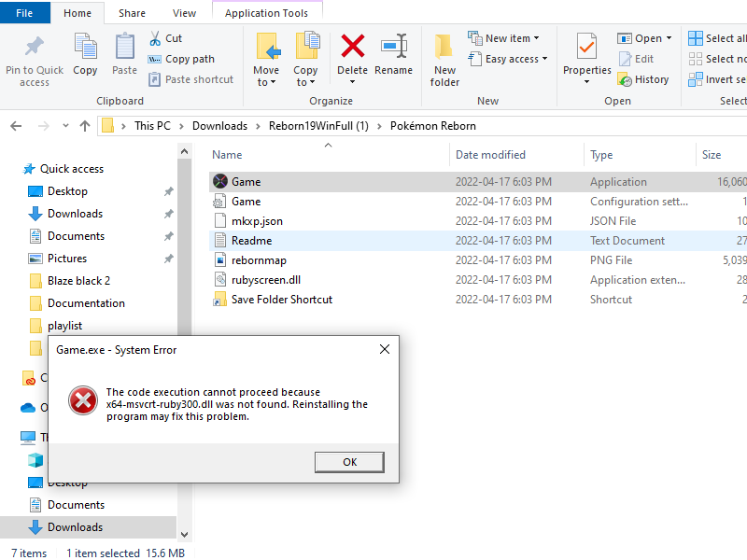
Task: Click OK in System Error dialog
Action: click(349, 462)
